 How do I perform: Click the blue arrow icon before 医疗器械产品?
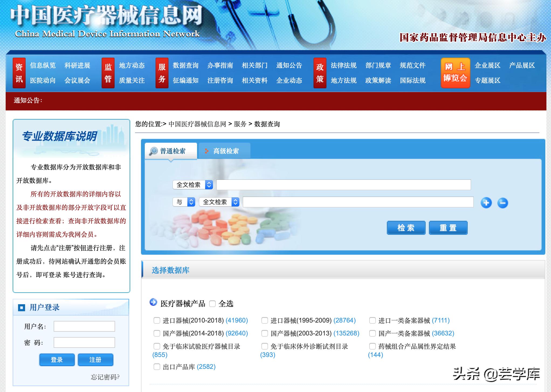coord(153,303)
